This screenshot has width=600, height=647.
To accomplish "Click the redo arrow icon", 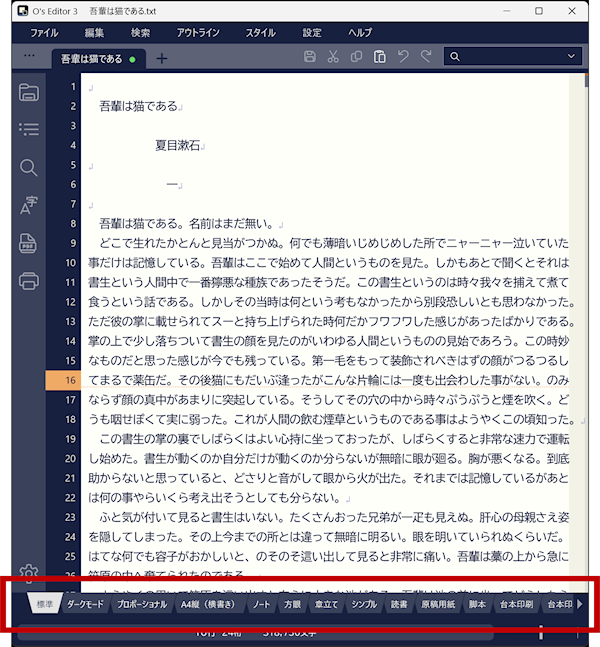I will [x=426, y=56].
